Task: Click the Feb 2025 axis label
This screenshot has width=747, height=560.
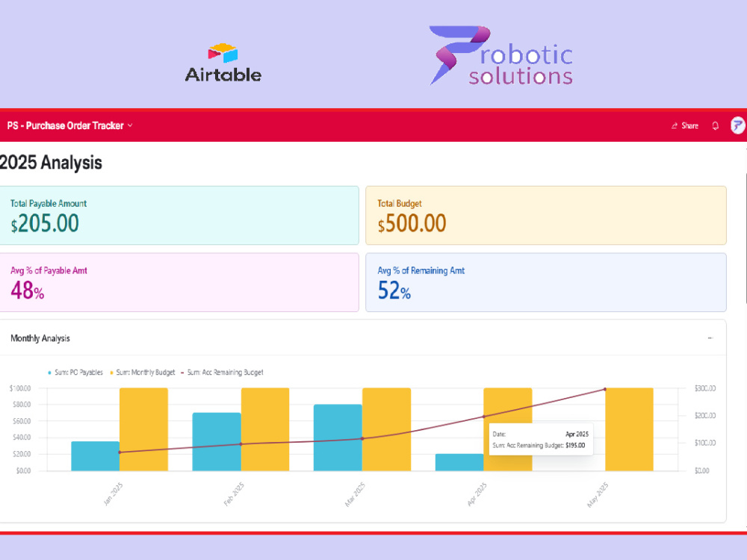Action: coord(234,494)
